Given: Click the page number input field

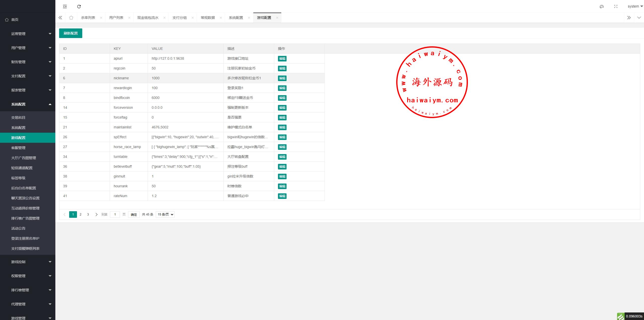Looking at the screenshot, I should click(115, 215).
